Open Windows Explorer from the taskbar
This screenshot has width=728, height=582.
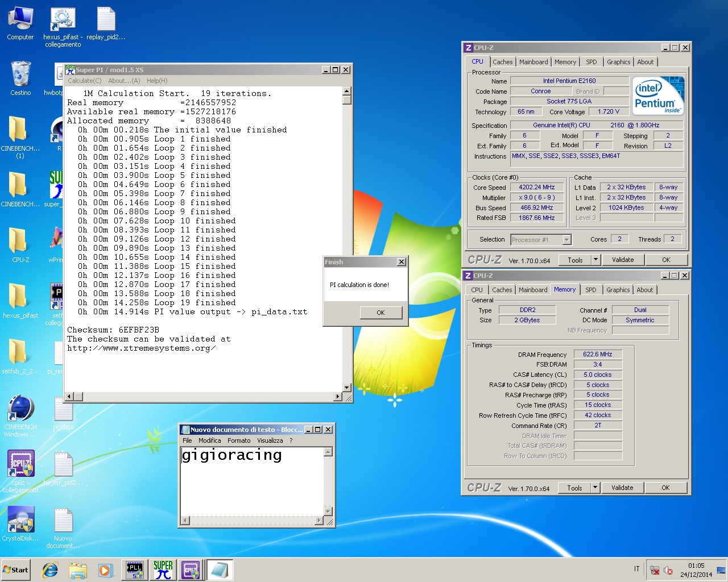78,570
